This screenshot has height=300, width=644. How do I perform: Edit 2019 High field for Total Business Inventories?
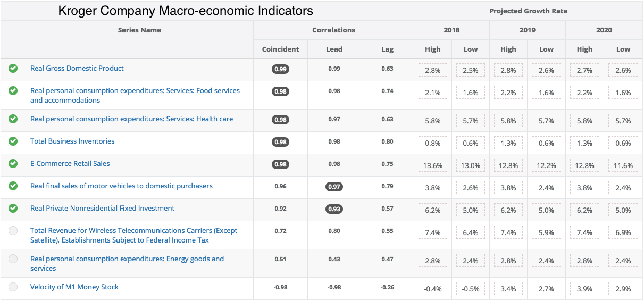coord(508,143)
